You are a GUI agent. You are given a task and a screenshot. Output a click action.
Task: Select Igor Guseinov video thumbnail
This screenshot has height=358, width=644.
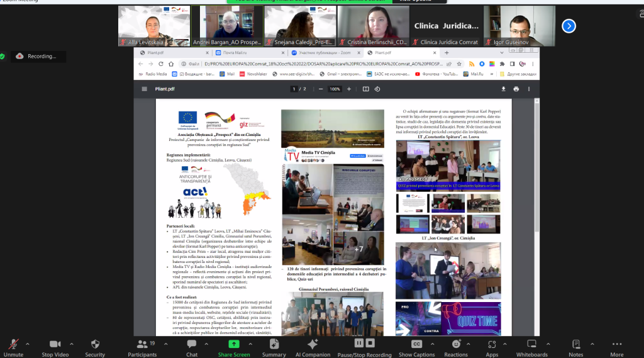tap(519, 26)
